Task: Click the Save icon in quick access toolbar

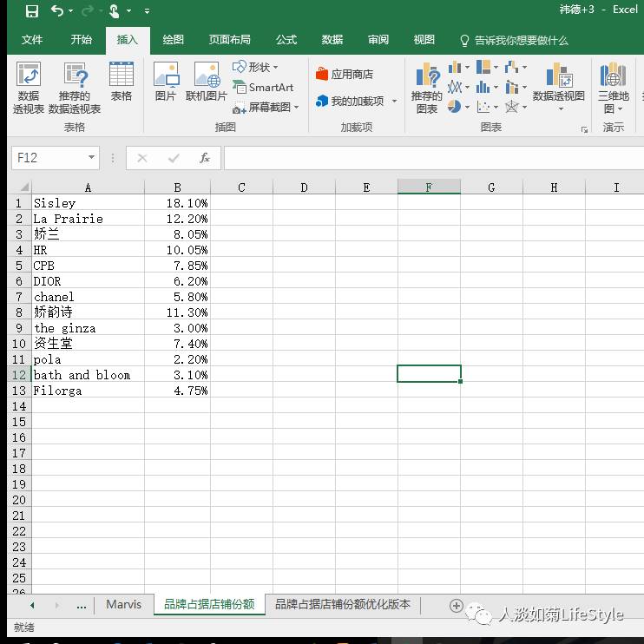Action: coord(31,11)
